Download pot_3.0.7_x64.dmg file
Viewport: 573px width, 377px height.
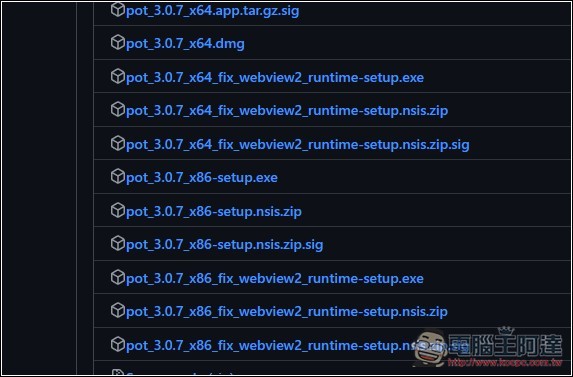185,44
